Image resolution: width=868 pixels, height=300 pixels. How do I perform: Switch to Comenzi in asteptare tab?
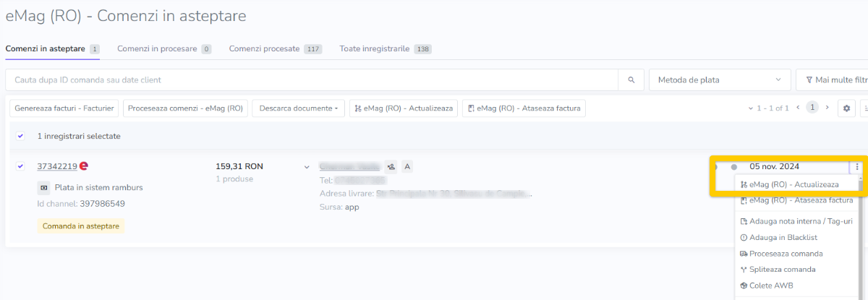click(52, 48)
